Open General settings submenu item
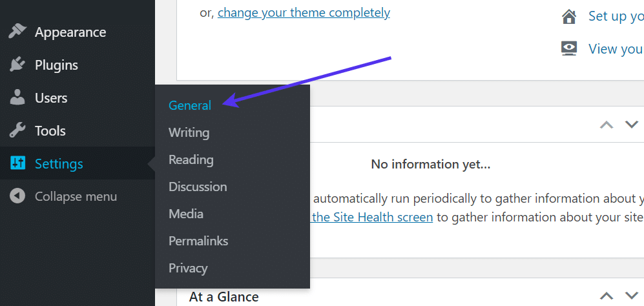The height and width of the screenshot is (306, 644). click(190, 106)
